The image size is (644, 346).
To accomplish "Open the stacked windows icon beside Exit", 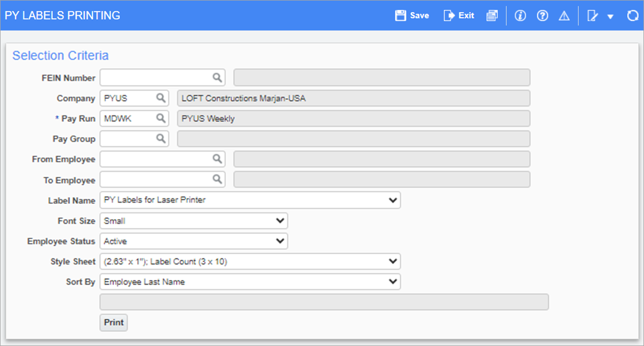I will pos(492,15).
